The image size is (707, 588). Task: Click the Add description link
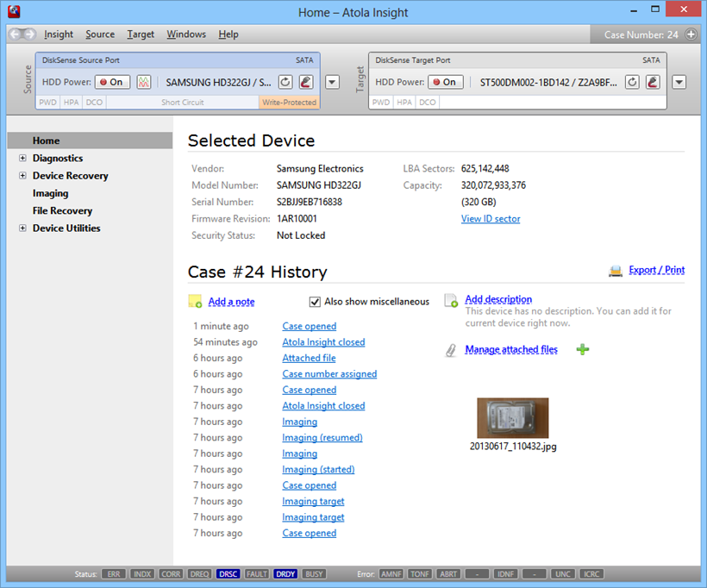(x=498, y=299)
